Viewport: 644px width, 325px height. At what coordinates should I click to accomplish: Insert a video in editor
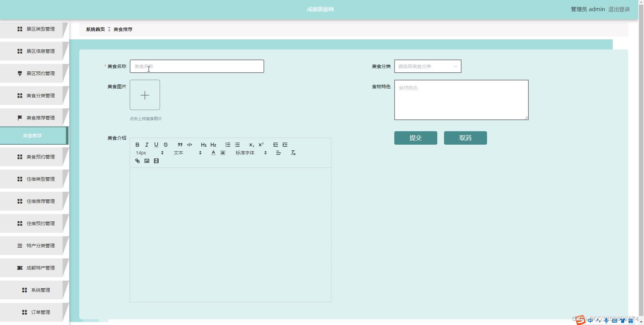(x=156, y=161)
